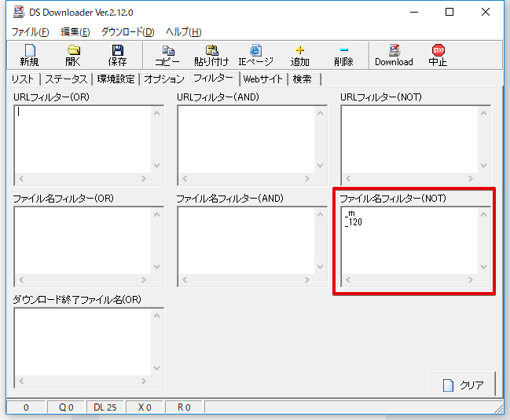Click down arrow of URLフィルター(NOT) scrollbar
Image resolution: width=510 pixels, height=420 pixels.
[x=483, y=166]
